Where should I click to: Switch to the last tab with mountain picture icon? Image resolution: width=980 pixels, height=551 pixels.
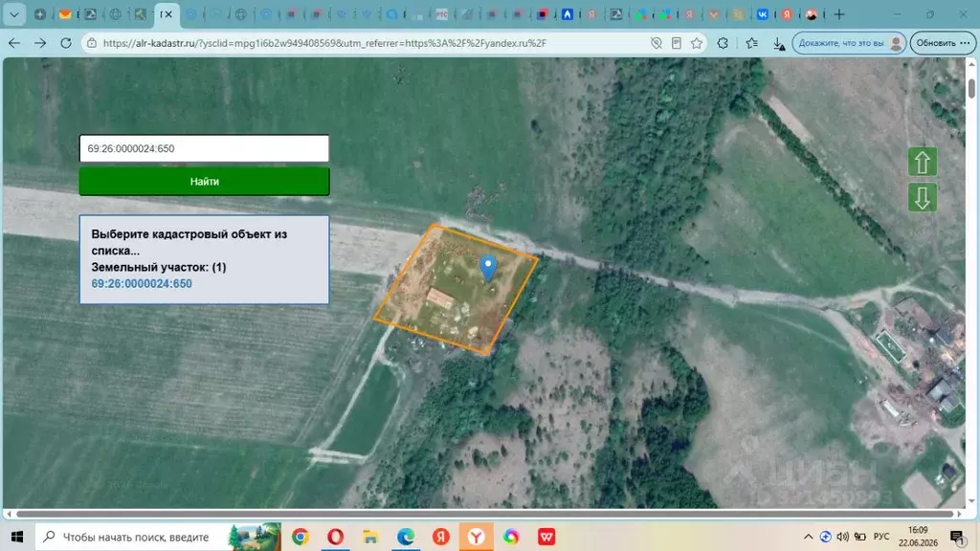pyautogui.click(x=812, y=14)
